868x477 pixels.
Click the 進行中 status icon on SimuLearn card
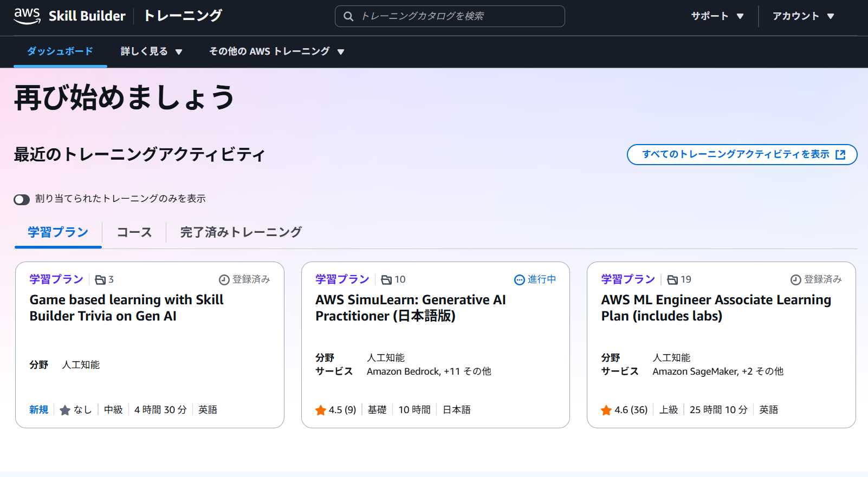click(x=519, y=280)
